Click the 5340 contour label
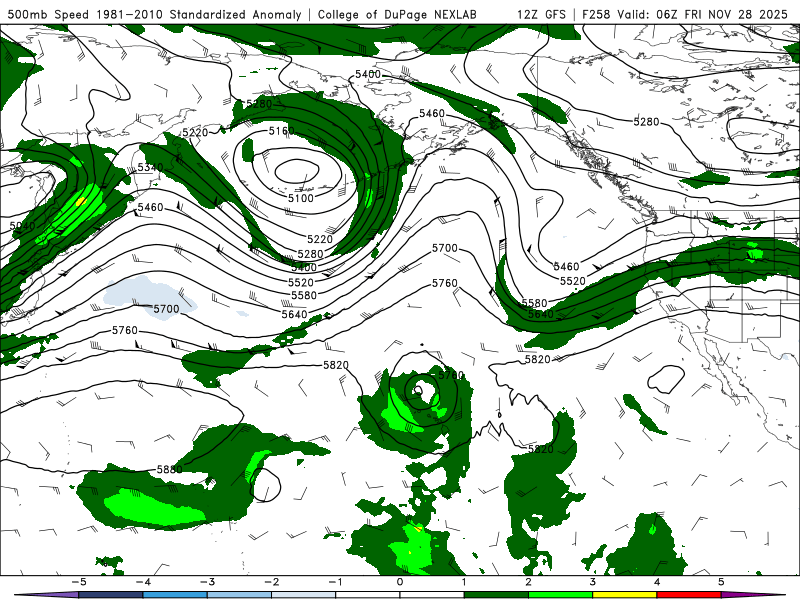Screen dimensions: 800x600 pos(151,167)
